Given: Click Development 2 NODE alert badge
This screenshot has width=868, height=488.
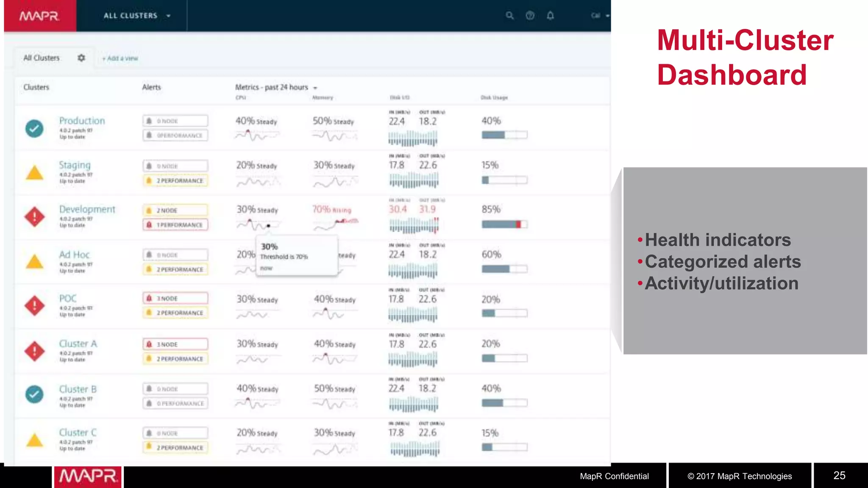Looking at the screenshot, I should coord(175,211).
